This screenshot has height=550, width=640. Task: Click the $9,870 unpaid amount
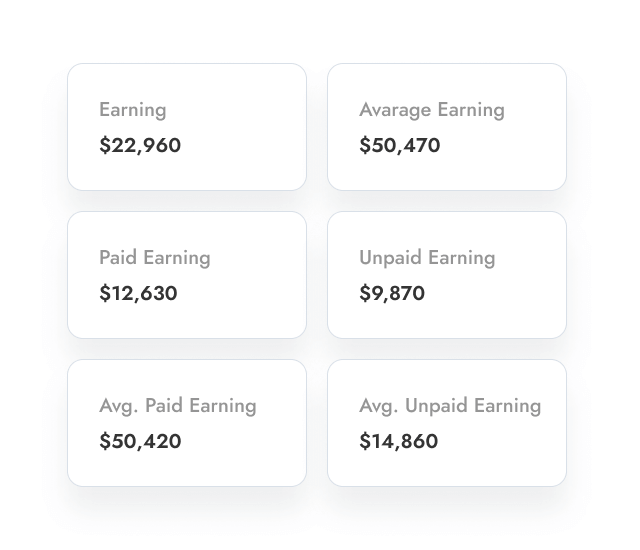[392, 294]
